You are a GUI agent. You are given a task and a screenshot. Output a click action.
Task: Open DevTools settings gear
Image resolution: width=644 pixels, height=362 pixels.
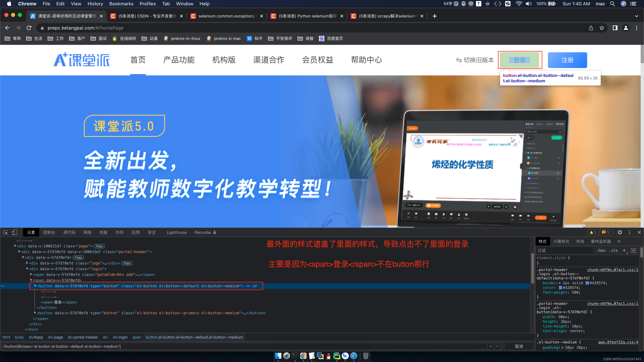(620, 232)
